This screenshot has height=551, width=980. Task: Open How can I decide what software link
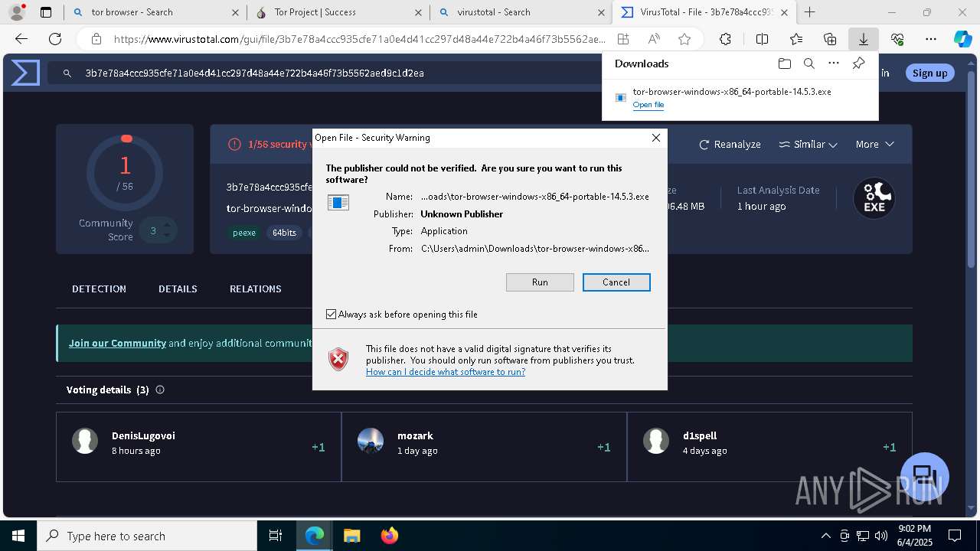[x=446, y=372]
